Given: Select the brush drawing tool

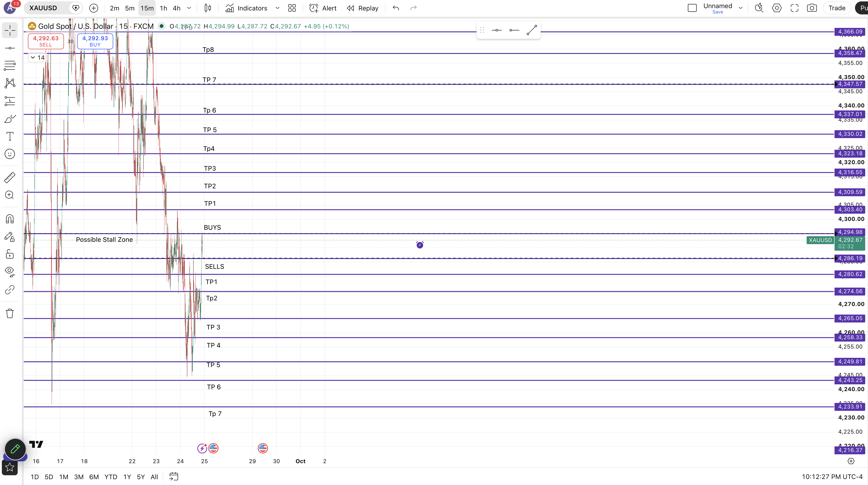Looking at the screenshot, I should 10,119.
